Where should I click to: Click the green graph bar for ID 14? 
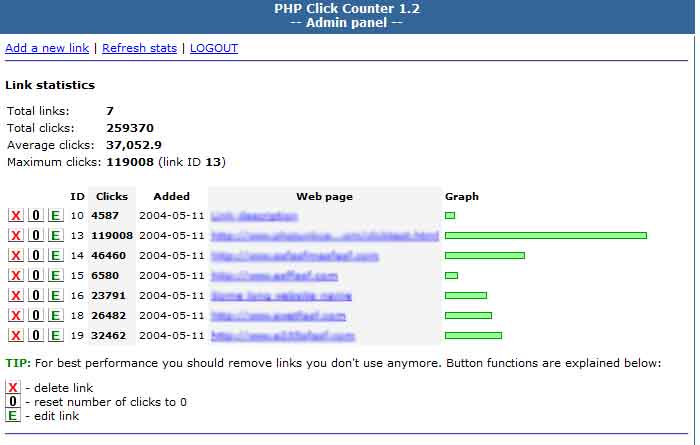[x=485, y=256]
